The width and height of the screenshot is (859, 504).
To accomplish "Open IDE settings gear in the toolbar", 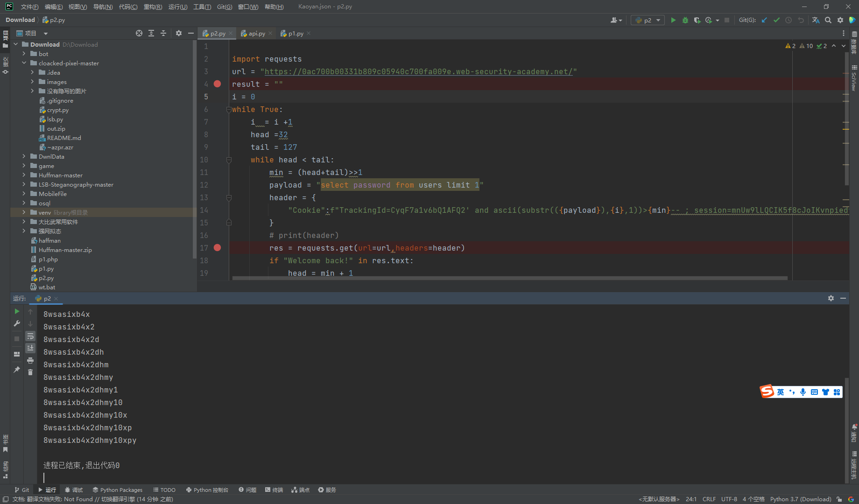I will [840, 20].
